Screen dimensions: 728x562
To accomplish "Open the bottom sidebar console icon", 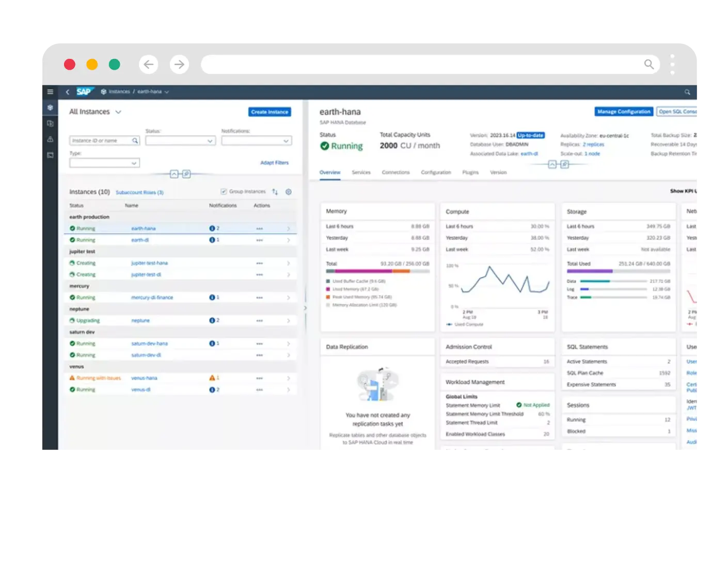I will click(x=50, y=155).
